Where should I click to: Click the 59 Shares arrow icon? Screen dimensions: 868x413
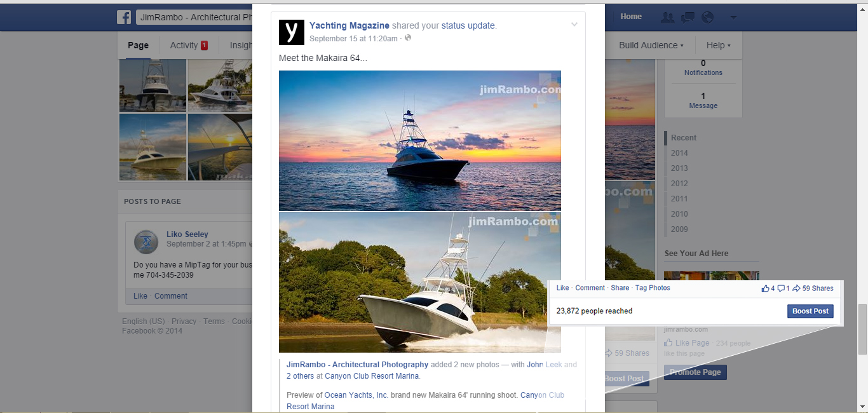pos(796,288)
